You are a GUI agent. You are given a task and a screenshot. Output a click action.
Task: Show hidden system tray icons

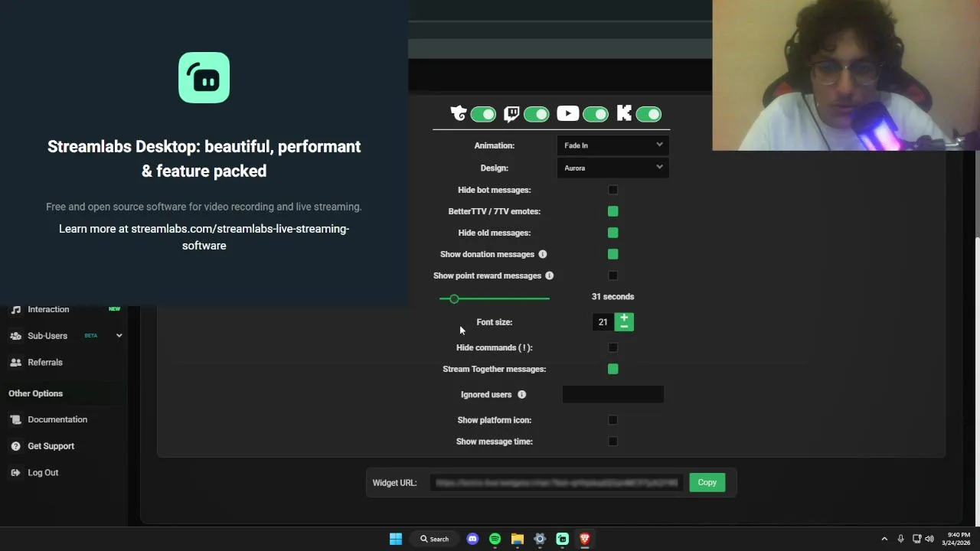point(884,539)
